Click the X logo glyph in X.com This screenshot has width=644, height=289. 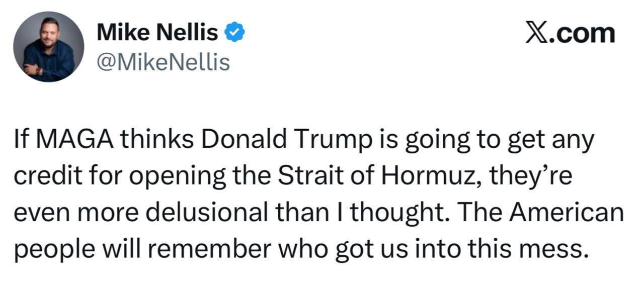click(537, 33)
